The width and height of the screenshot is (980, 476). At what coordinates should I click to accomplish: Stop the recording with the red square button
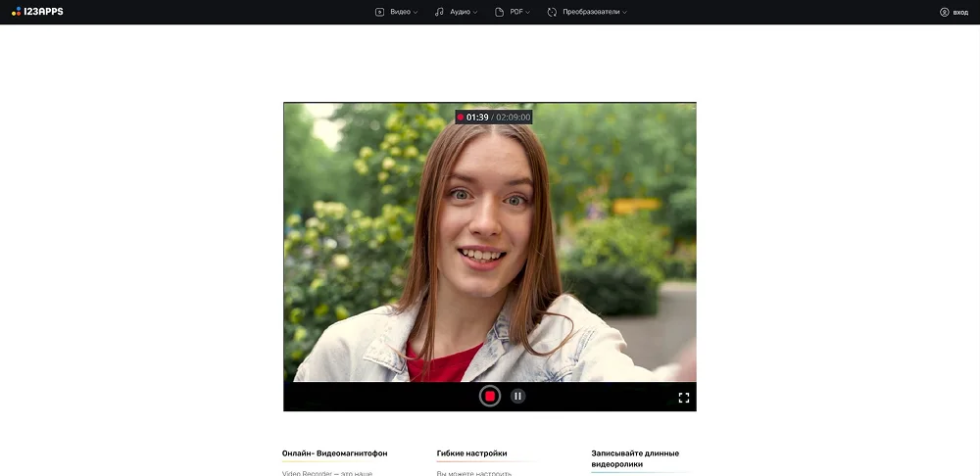pyautogui.click(x=490, y=396)
